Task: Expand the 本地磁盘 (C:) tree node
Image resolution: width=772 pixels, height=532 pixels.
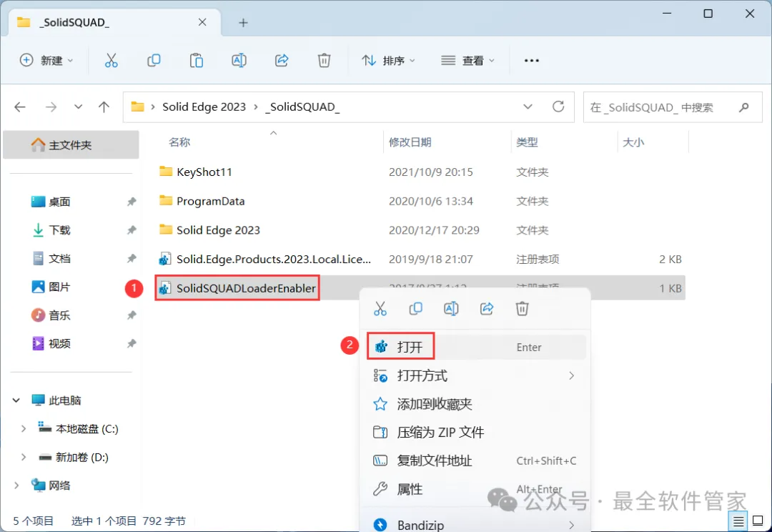Action: (x=23, y=429)
